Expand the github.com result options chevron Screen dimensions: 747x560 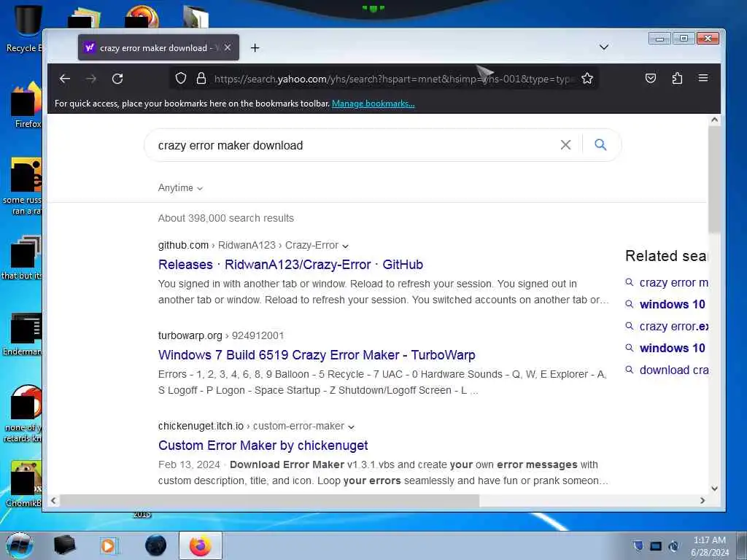(345, 246)
